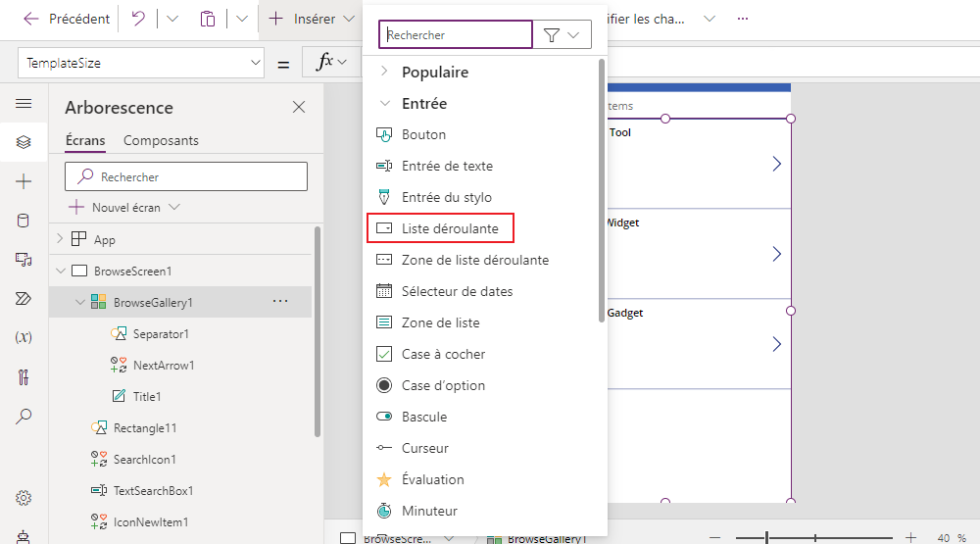Open the paste options dropdown

[242, 19]
